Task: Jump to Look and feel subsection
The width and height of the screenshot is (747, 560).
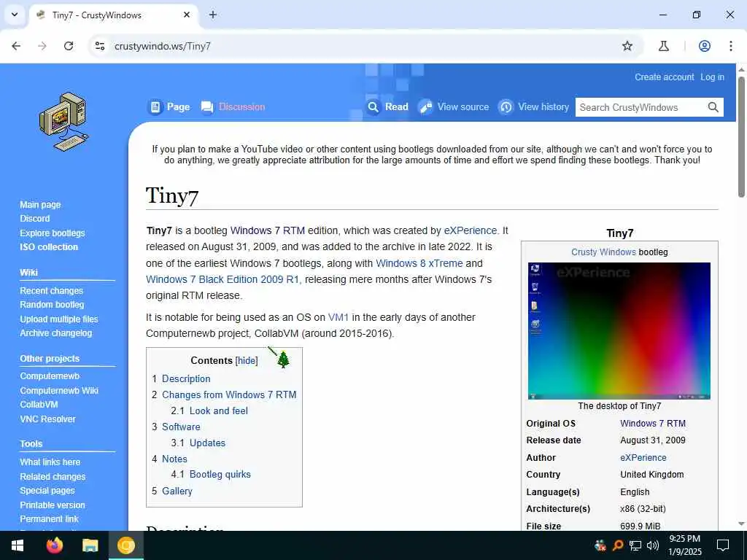Action: pyautogui.click(x=219, y=411)
